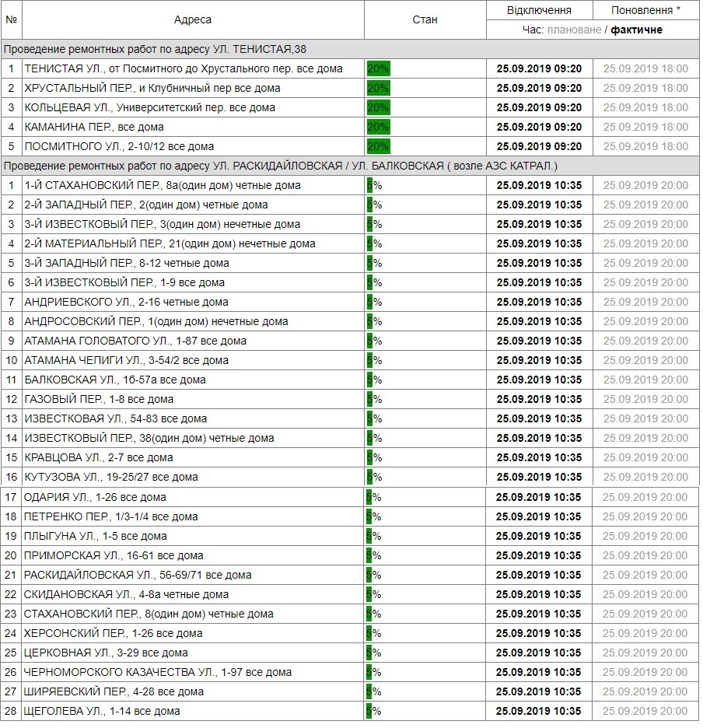This screenshot has height=728, width=703.
Task: Click the 'плановане / фактичне' time legend
Action: coord(593,30)
